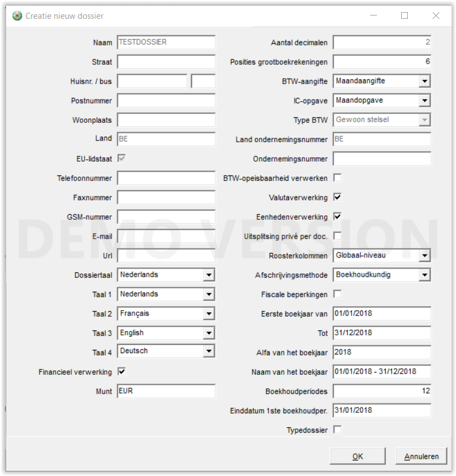Screen dimensions: 456x476
Task: Click into the Ondernemingsnummer field
Action: (382, 159)
